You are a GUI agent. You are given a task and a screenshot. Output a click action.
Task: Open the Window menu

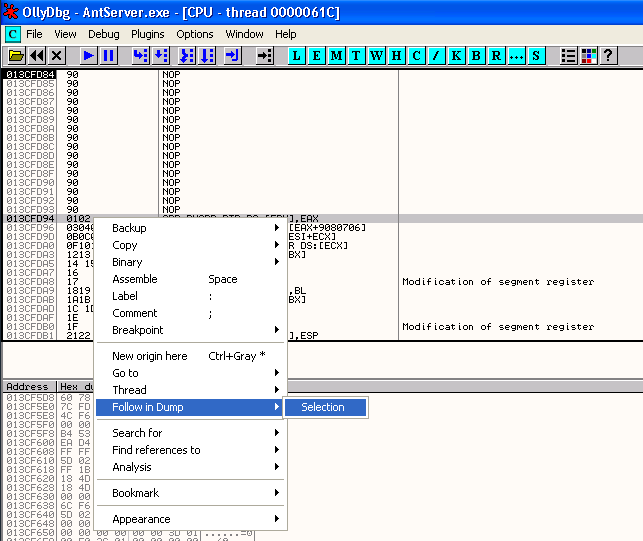pos(244,34)
